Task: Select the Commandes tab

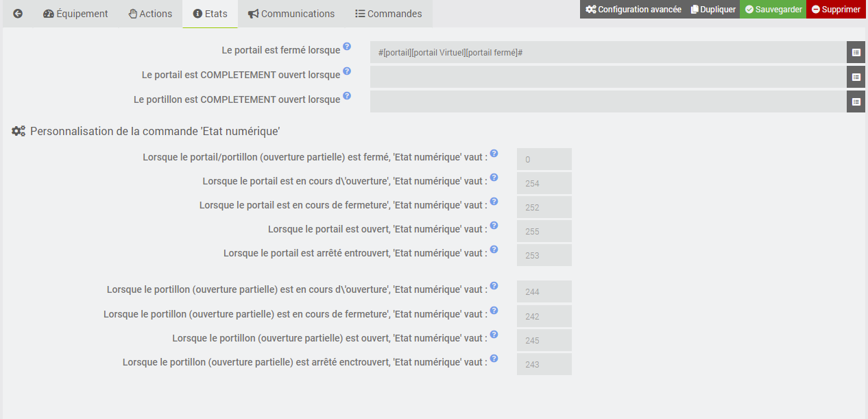Action: click(x=388, y=14)
